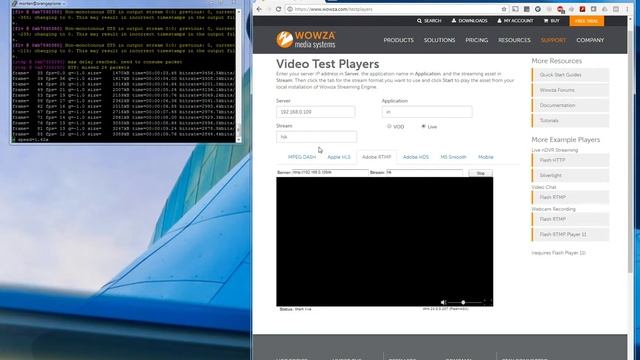Open the Silverlight example player link

point(571,176)
